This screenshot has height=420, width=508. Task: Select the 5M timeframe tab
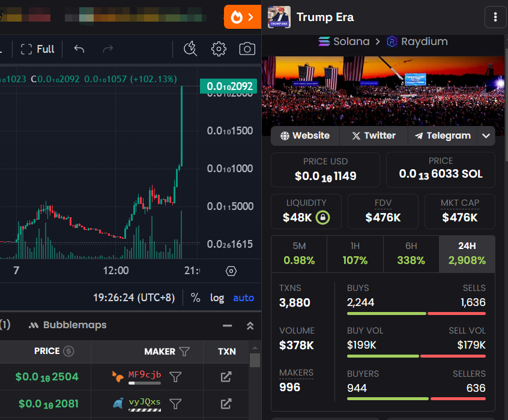coord(299,254)
